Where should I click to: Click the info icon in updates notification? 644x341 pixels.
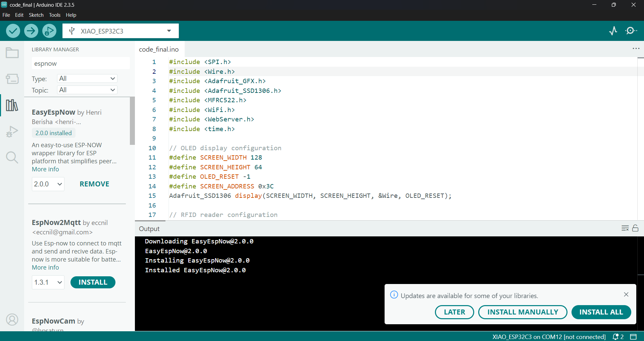(x=394, y=295)
